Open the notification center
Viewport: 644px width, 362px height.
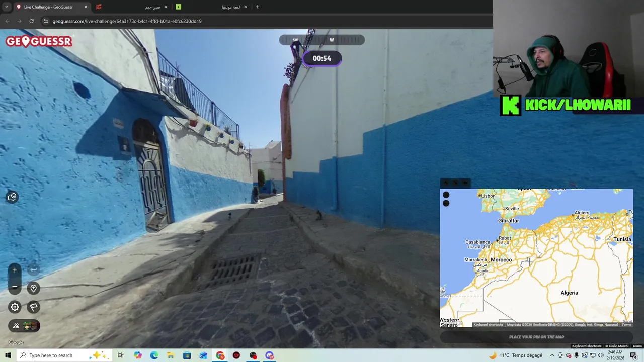(633, 355)
